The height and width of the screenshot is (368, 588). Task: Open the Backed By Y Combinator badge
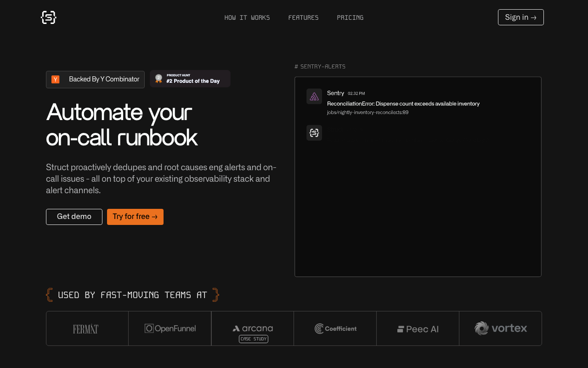click(x=95, y=80)
